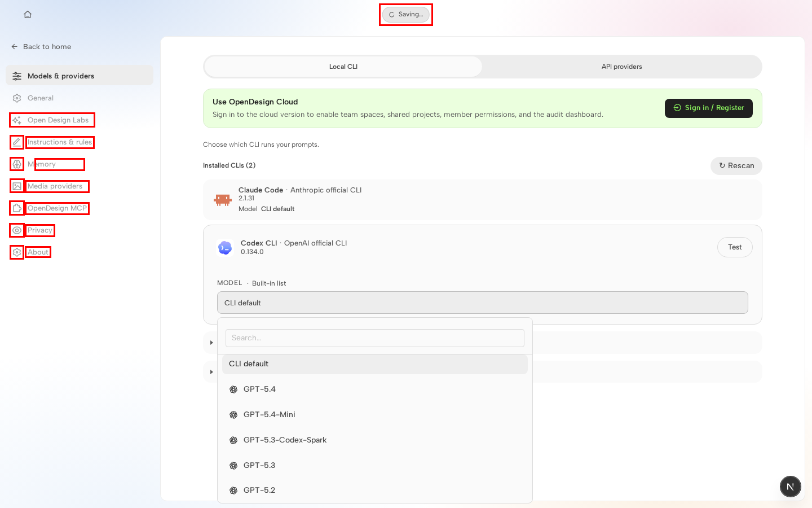Image resolution: width=812 pixels, height=508 pixels.
Task: Click the OpenAI icon beside GPT-5.3
Action: point(233,466)
